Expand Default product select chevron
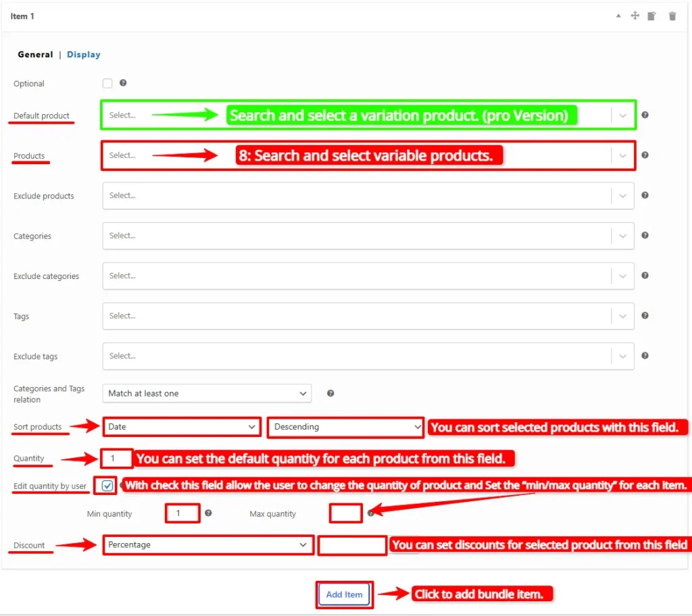The height and width of the screenshot is (616, 692). pos(622,115)
